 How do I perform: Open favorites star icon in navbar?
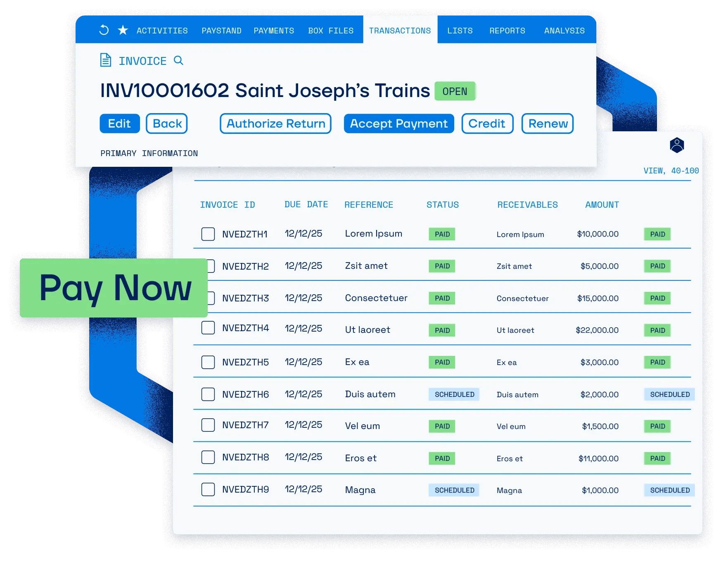(x=123, y=30)
